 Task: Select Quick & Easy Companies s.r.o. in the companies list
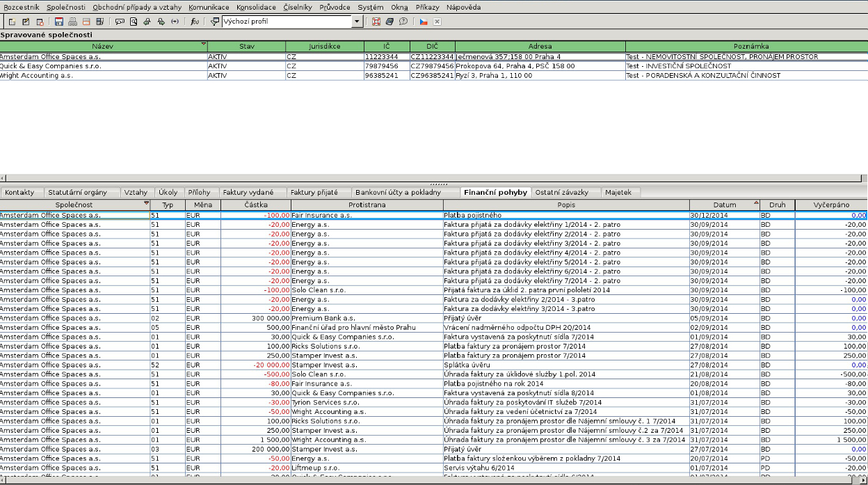click(x=434, y=66)
